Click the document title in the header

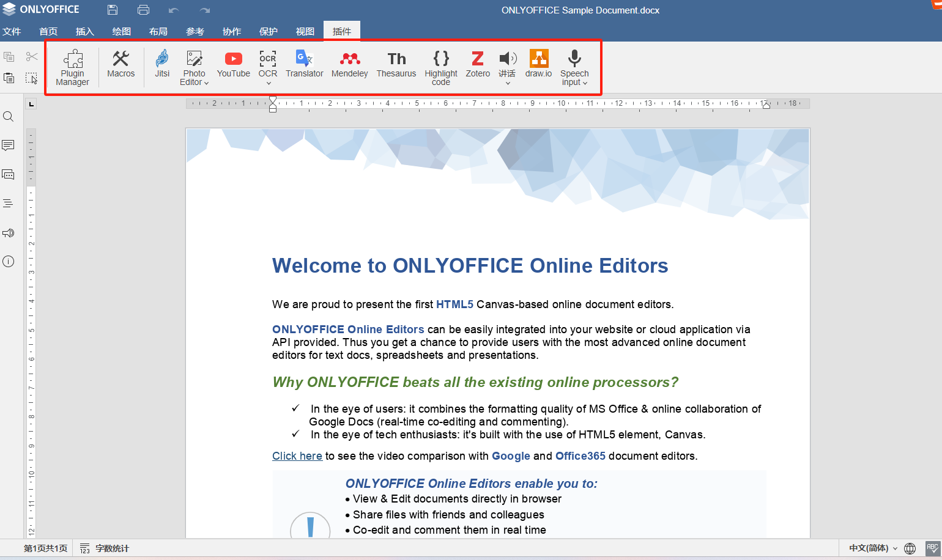(x=580, y=10)
